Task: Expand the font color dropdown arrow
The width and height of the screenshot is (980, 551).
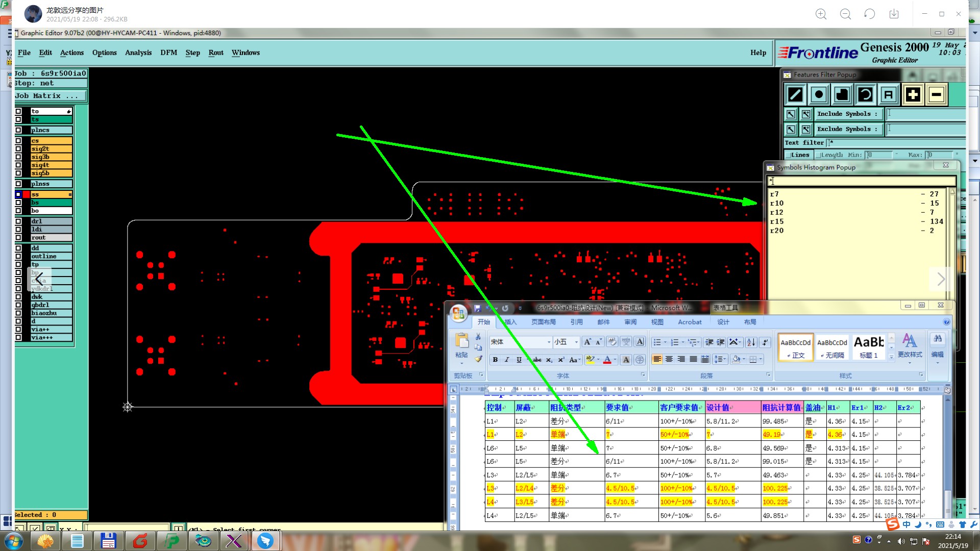Action: pos(615,360)
